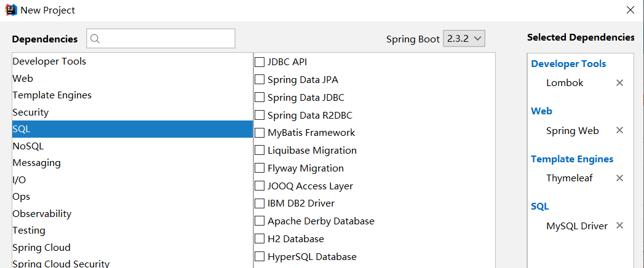644x268 pixels.
Task: Remove Lombok from selected dependencies
Action: pos(620,82)
